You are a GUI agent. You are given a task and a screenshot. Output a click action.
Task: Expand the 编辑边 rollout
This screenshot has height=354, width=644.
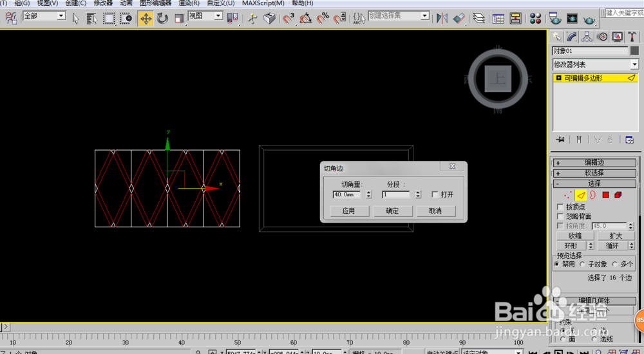pyautogui.click(x=594, y=163)
